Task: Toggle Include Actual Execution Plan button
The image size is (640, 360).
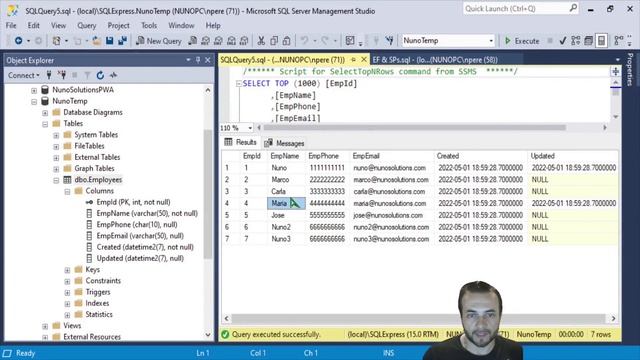Action: click(619, 40)
